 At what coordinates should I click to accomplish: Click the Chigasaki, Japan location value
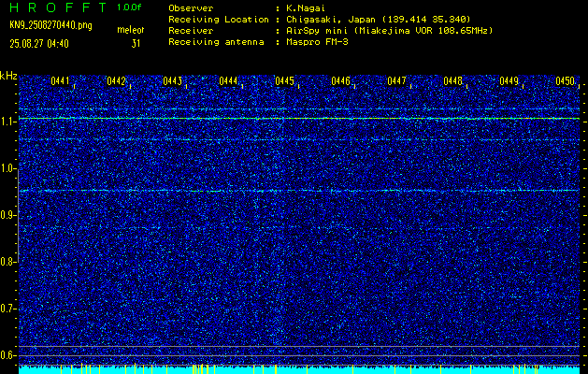tap(379, 20)
